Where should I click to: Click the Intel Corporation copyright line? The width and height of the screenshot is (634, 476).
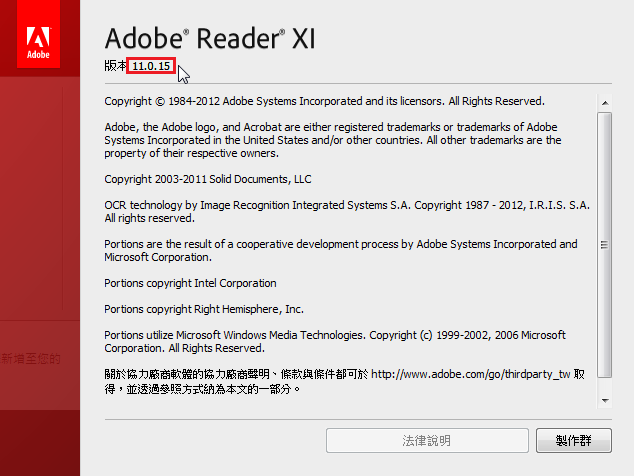190,283
